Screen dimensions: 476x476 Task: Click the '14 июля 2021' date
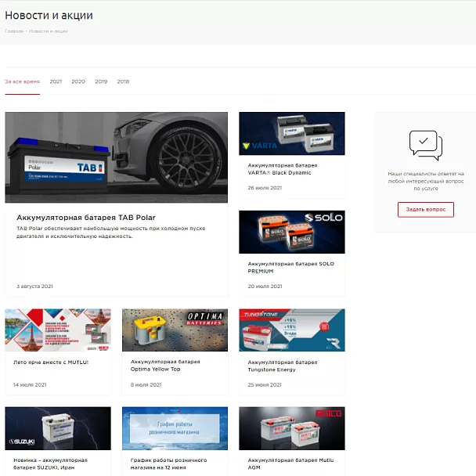(30, 384)
